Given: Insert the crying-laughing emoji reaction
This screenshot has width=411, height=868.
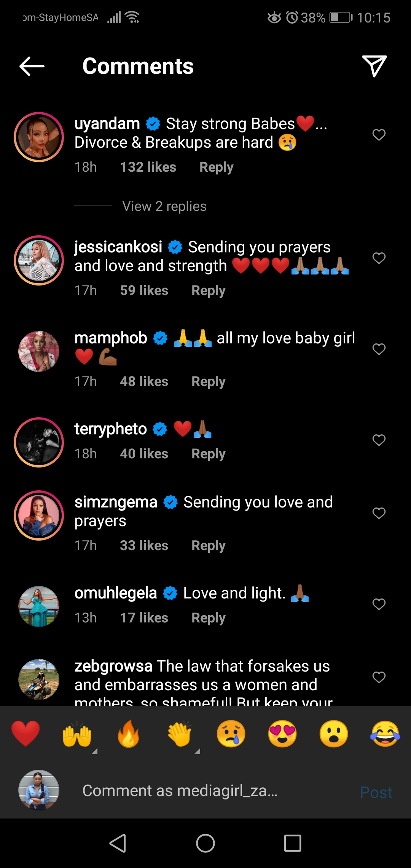Looking at the screenshot, I should tap(385, 734).
